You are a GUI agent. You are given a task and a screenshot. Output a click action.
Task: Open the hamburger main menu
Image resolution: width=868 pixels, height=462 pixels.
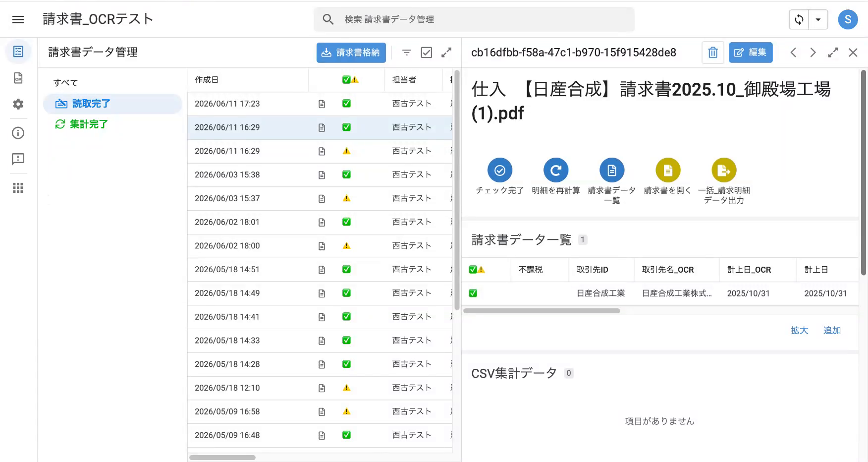tap(18, 19)
